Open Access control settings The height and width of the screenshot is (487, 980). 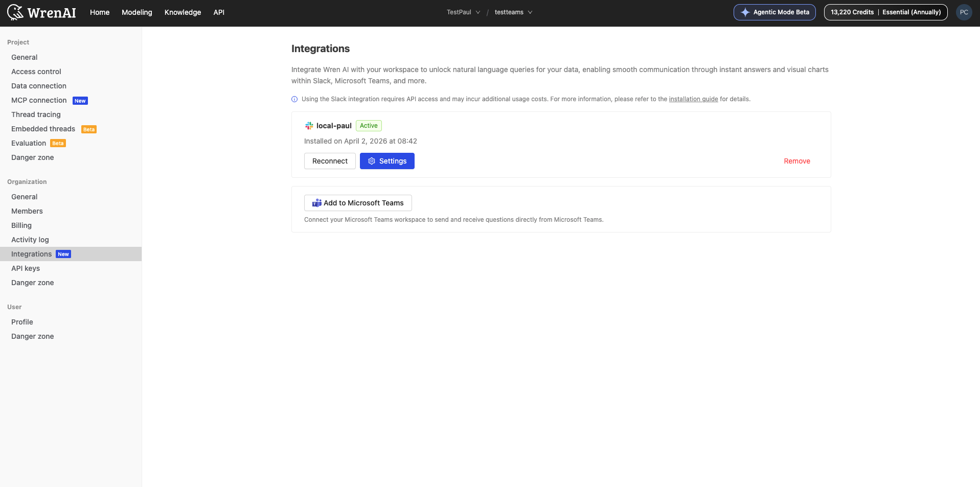tap(71, 72)
